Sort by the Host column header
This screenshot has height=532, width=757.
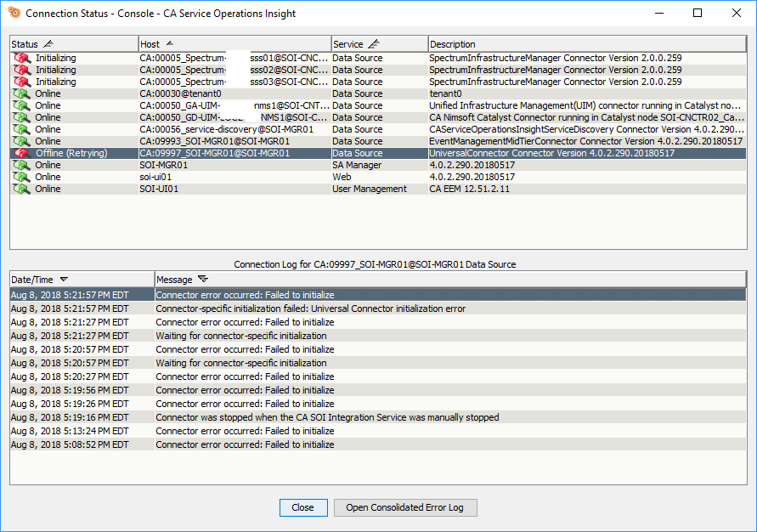[234, 44]
